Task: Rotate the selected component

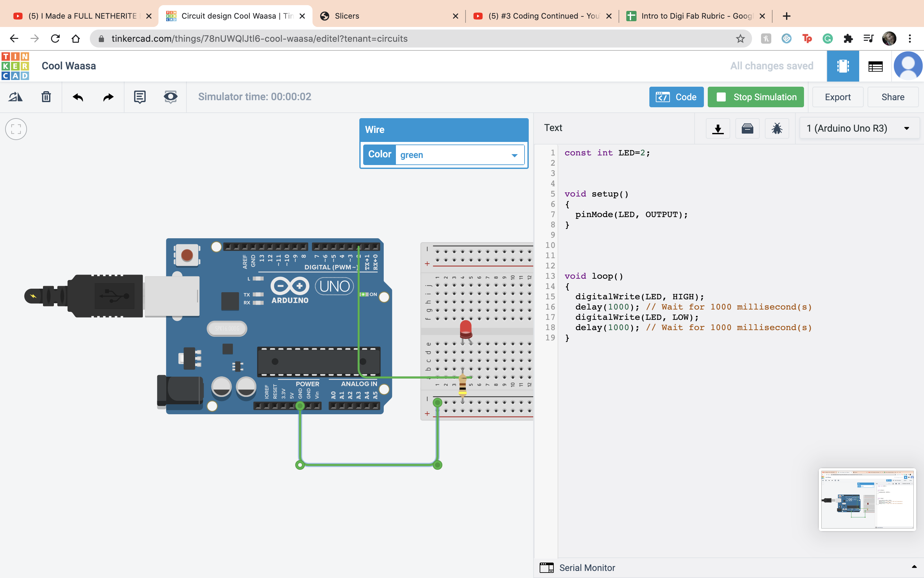Action: [16, 97]
